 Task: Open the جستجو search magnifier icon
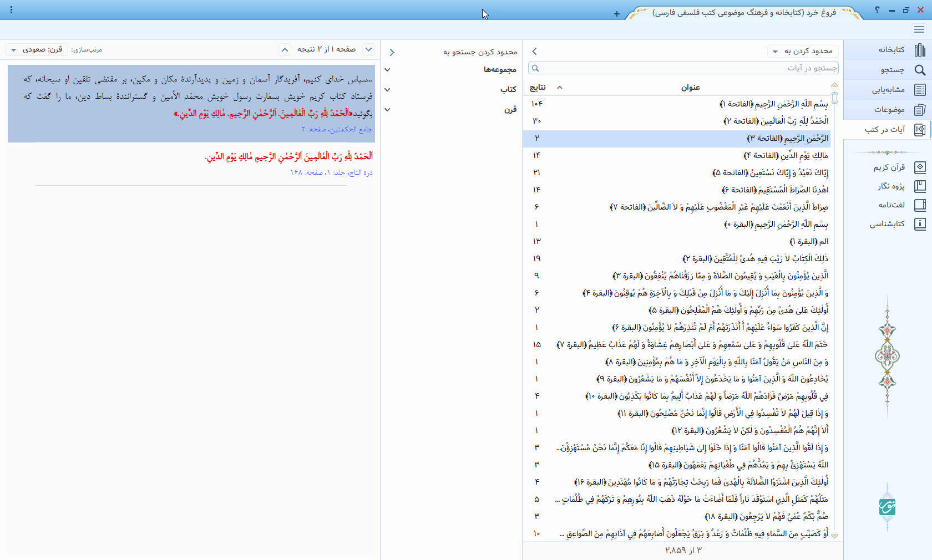920,70
